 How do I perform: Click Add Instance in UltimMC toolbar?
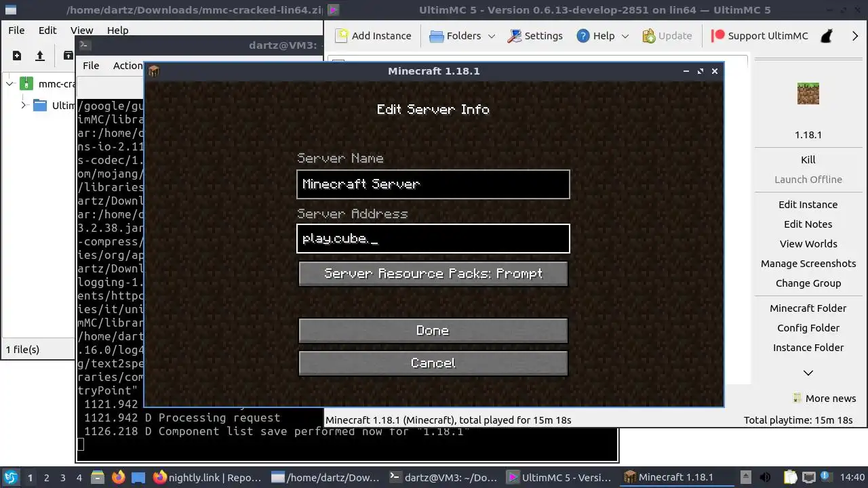coord(373,36)
